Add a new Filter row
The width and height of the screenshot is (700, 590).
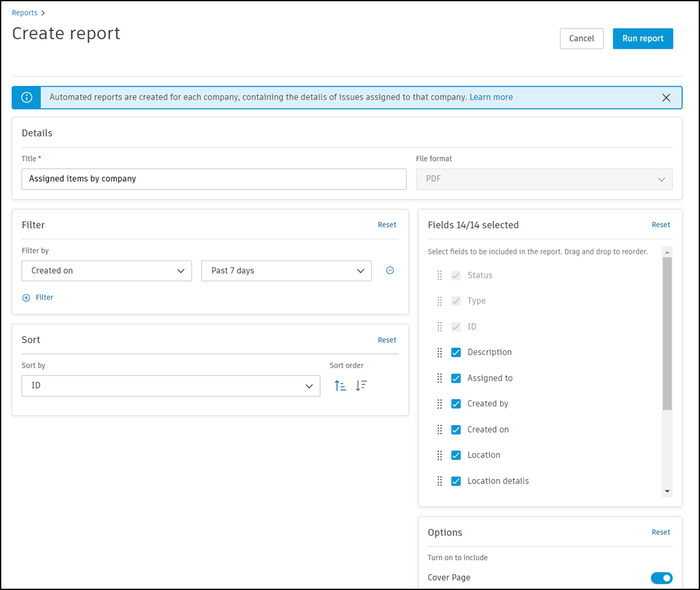pos(38,297)
